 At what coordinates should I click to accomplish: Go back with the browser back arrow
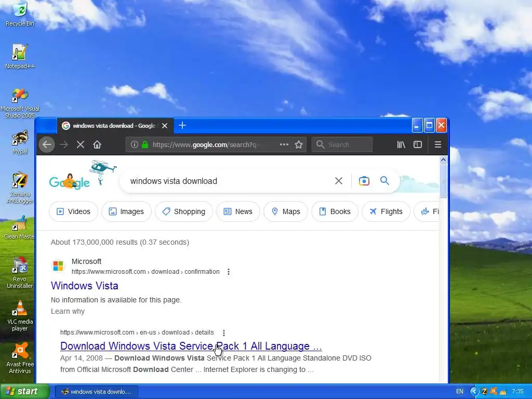coord(46,144)
